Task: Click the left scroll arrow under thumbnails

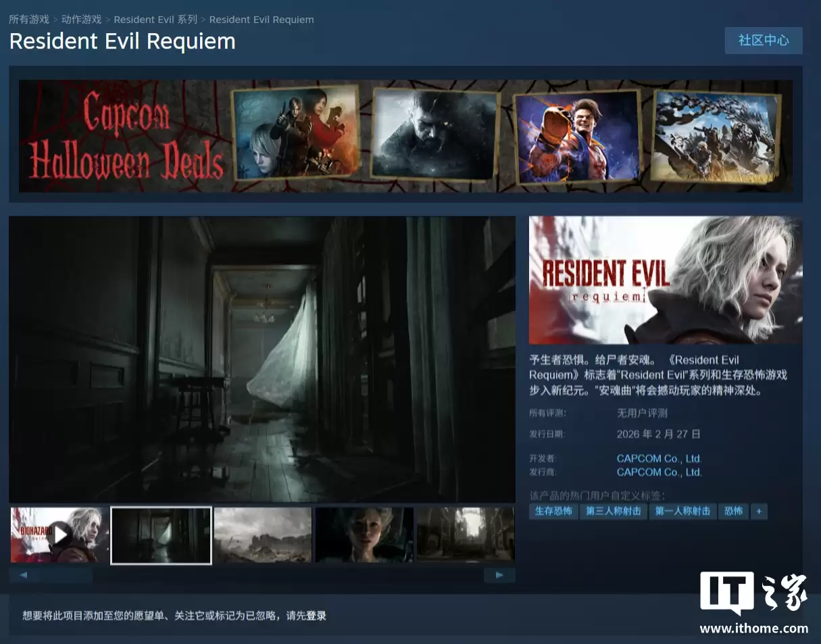Action: click(x=24, y=575)
